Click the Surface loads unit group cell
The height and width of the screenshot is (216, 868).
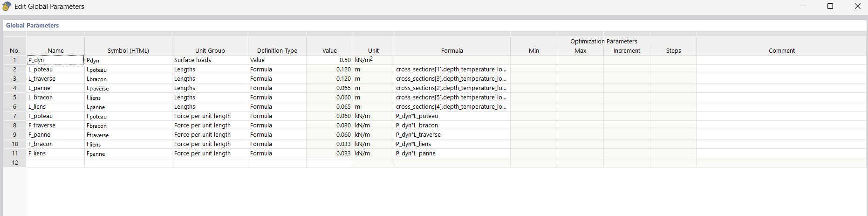click(x=210, y=60)
